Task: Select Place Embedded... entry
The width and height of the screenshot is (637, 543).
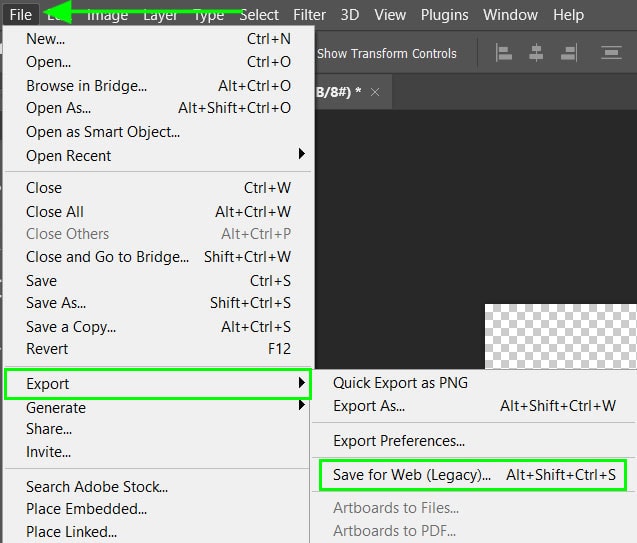Action: pos(158,509)
